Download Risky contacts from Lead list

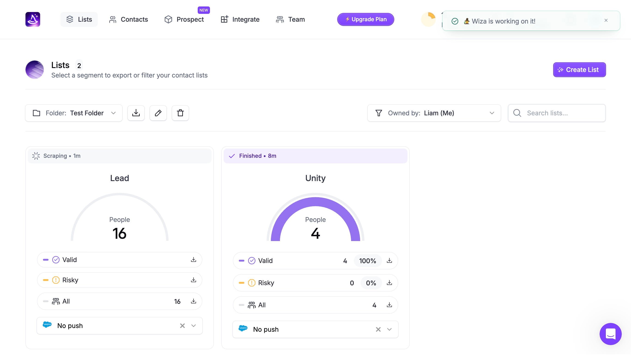(x=193, y=280)
